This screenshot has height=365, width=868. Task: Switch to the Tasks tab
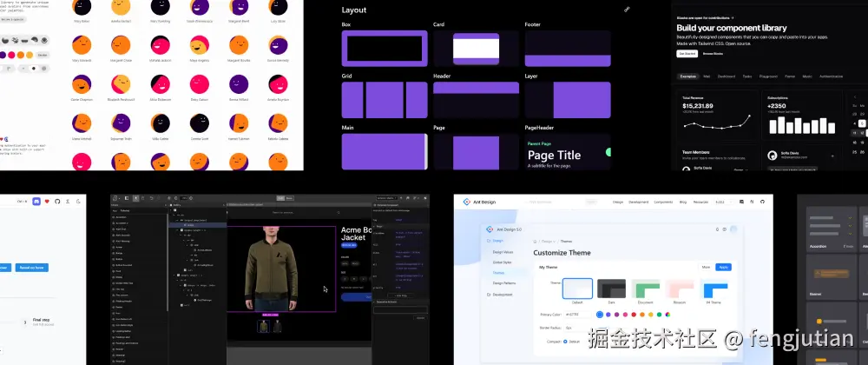(747, 76)
